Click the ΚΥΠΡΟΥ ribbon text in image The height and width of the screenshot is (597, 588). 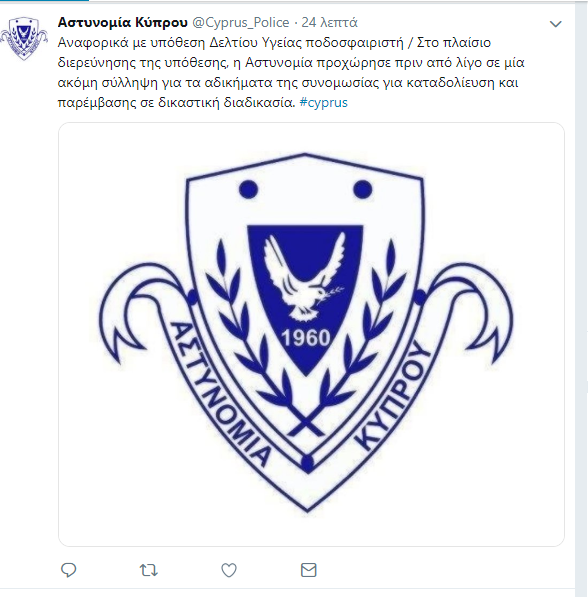tap(394, 397)
